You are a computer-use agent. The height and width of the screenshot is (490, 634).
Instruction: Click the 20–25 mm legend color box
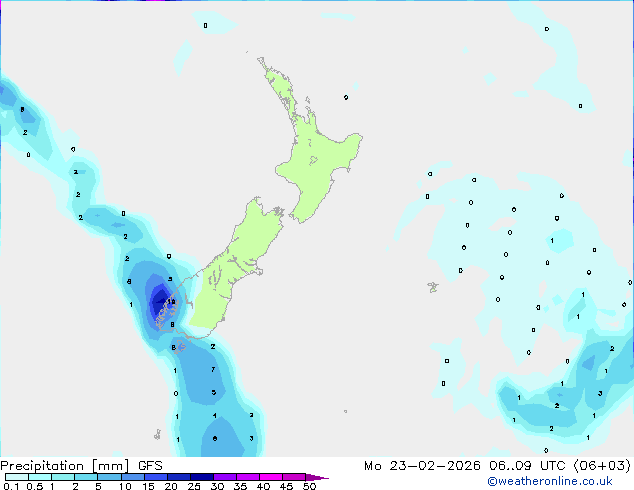178,477
